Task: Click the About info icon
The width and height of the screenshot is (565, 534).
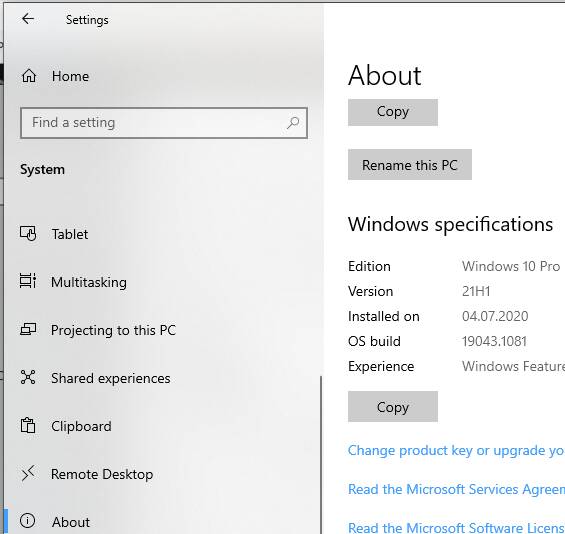Action: coord(27,520)
